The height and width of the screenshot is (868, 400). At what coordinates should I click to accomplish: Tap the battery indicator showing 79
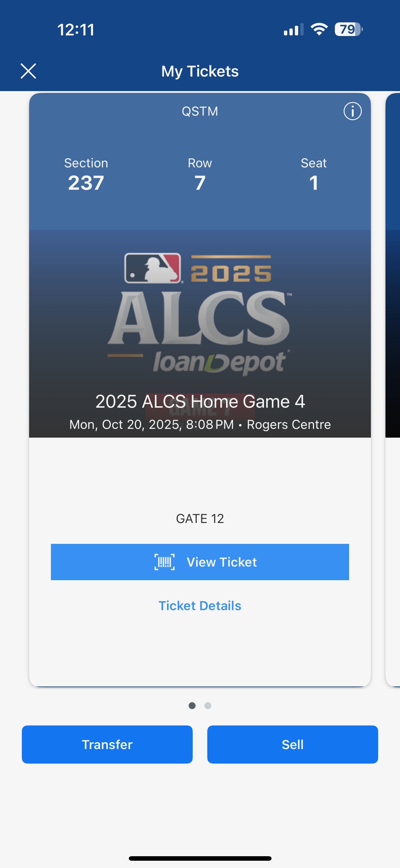348,29
